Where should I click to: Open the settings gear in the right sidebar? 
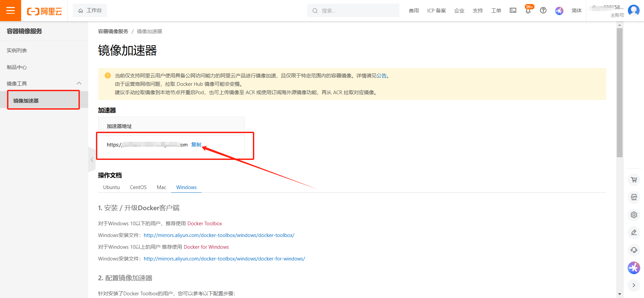tap(634, 215)
